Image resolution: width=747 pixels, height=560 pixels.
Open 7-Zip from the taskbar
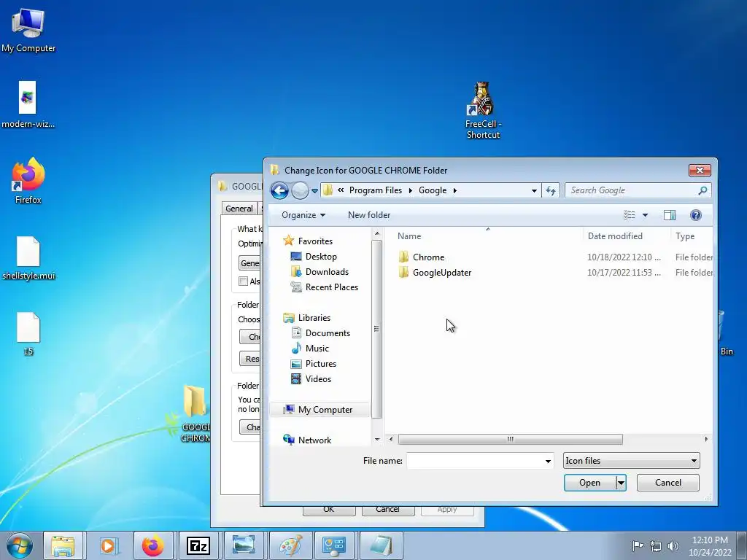[x=198, y=545]
